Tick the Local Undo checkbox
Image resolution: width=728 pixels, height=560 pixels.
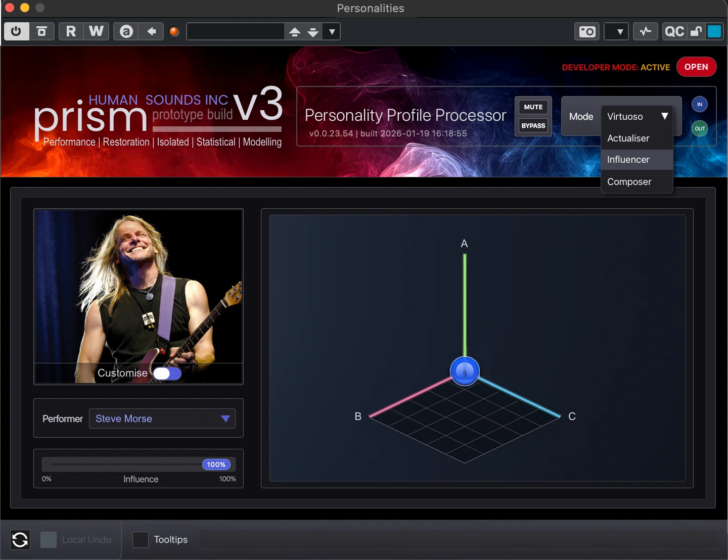49,540
